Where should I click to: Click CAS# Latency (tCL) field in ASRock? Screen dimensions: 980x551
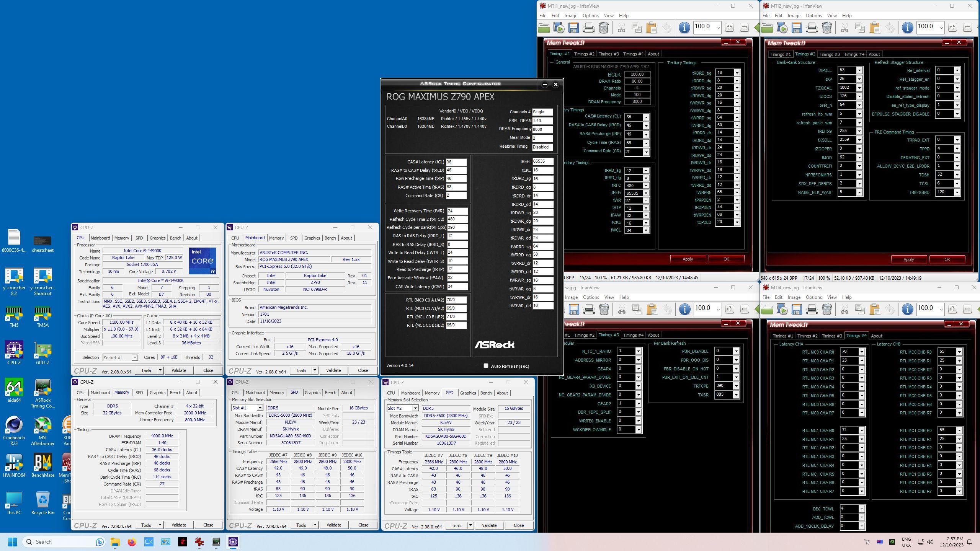[x=456, y=162]
